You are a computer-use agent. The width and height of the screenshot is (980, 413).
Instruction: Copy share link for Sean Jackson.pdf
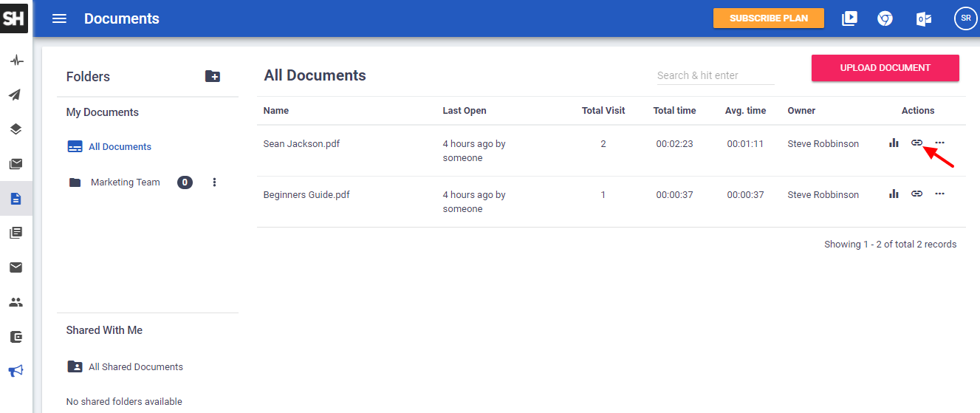coord(916,143)
